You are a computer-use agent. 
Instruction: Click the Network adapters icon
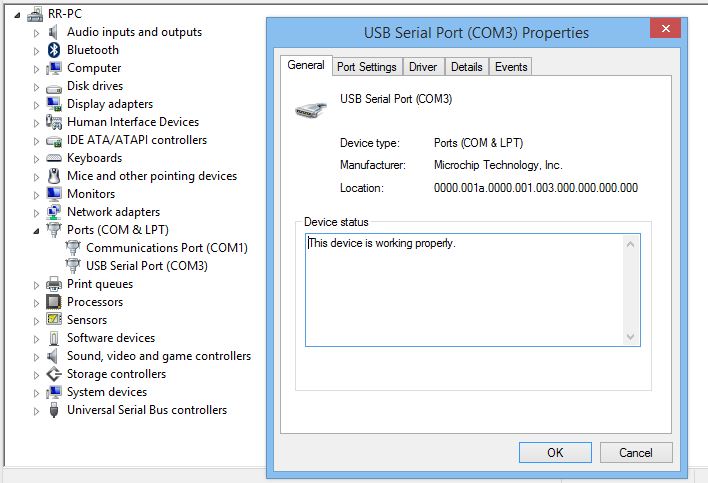pos(55,212)
